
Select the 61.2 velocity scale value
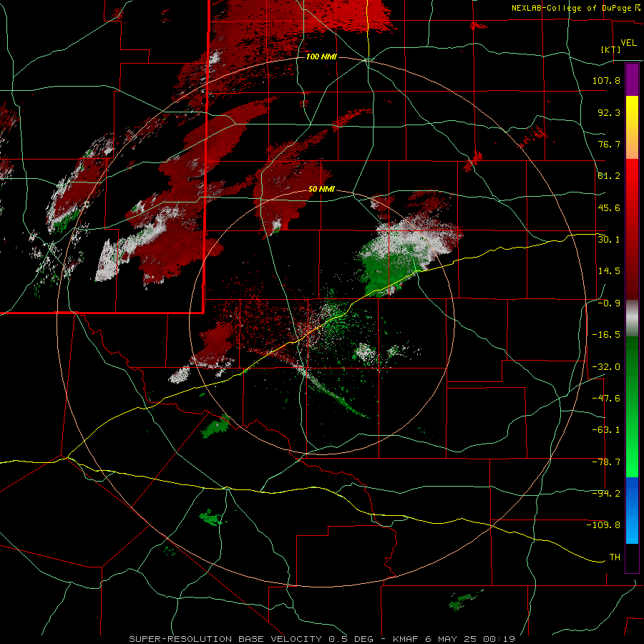point(609,176)
